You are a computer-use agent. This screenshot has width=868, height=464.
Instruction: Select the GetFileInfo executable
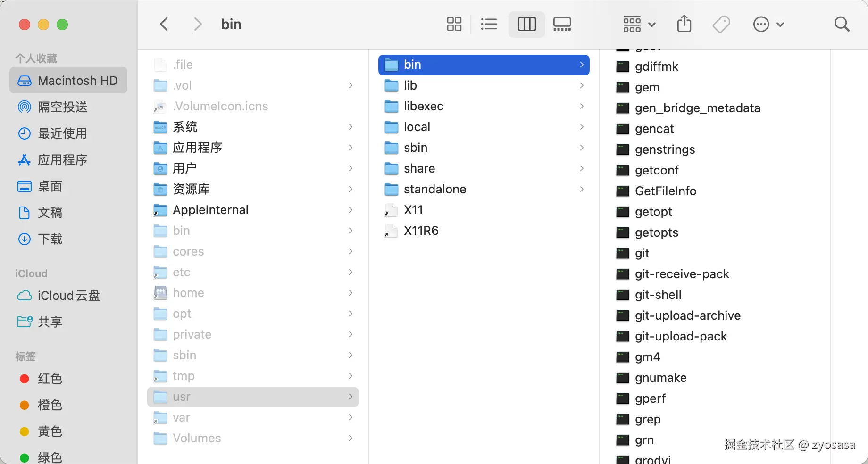point(715,191)
